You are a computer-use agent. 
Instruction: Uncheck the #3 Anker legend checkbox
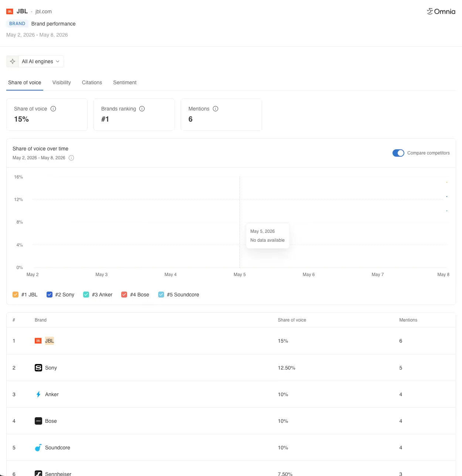(x=86, y=295)
